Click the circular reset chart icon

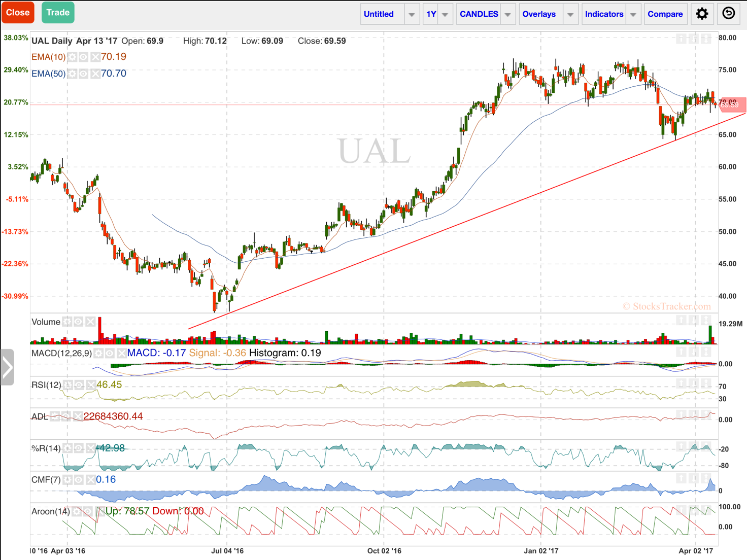click(x=729, y=14)
